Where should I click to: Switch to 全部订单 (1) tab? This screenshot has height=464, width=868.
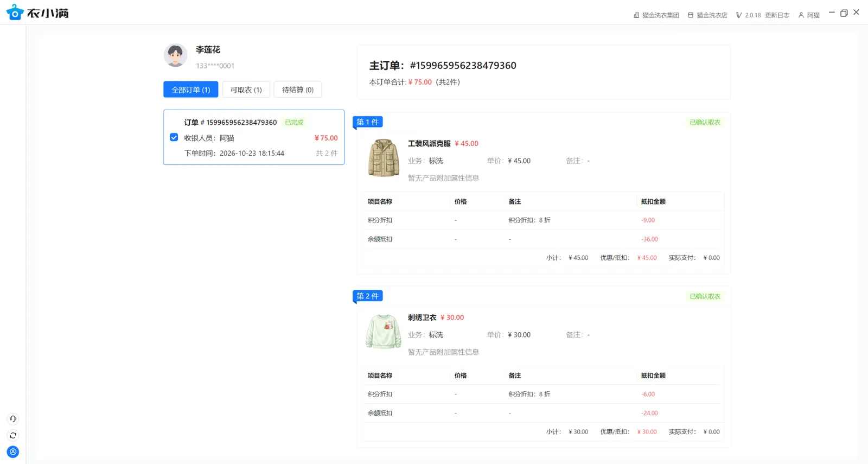click(x=191, y=90)
